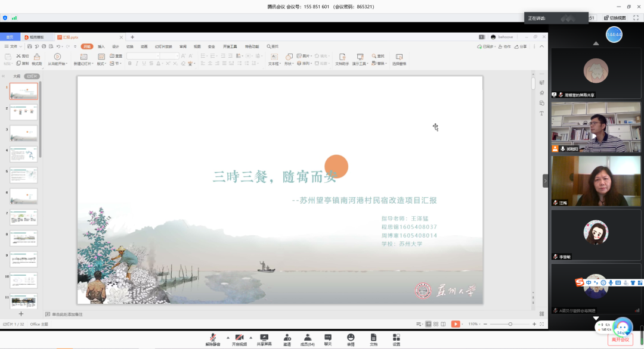This screenshot has width=644, height=349.
Task: Click the 分享 share icon in WPS
Action: pyautogui.click(x=521, y=47)
